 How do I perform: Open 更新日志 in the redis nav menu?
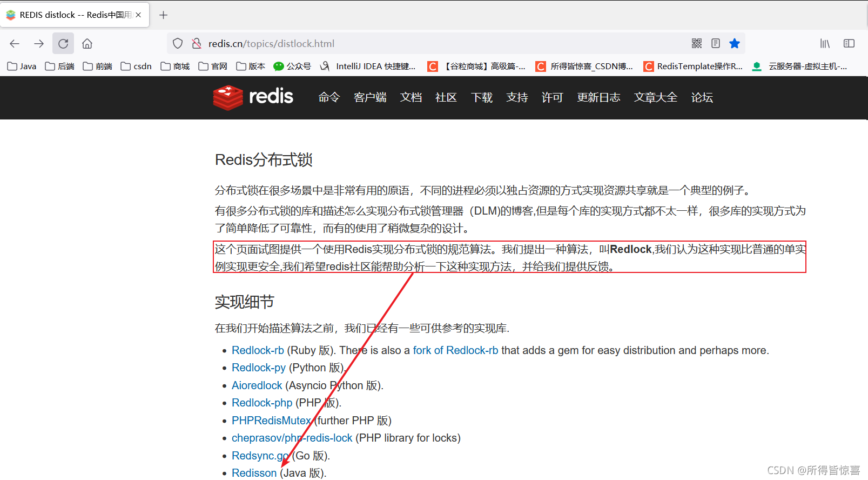(598, 97)
